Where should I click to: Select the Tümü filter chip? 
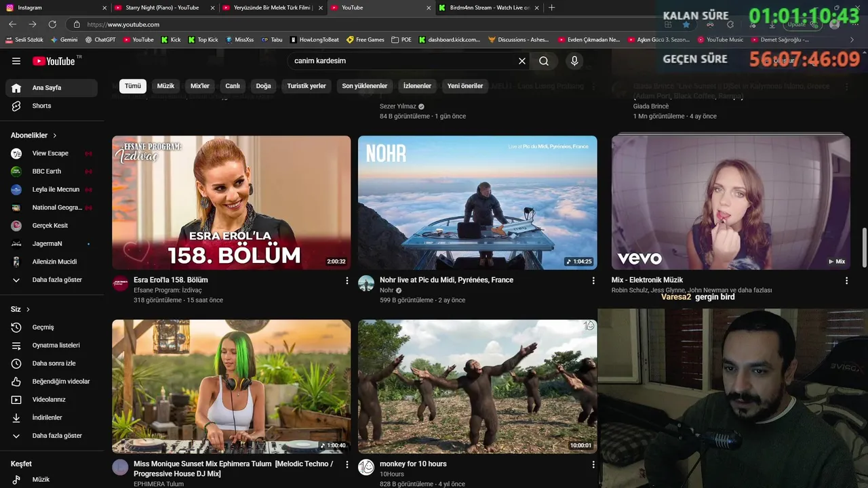point(133,86)
